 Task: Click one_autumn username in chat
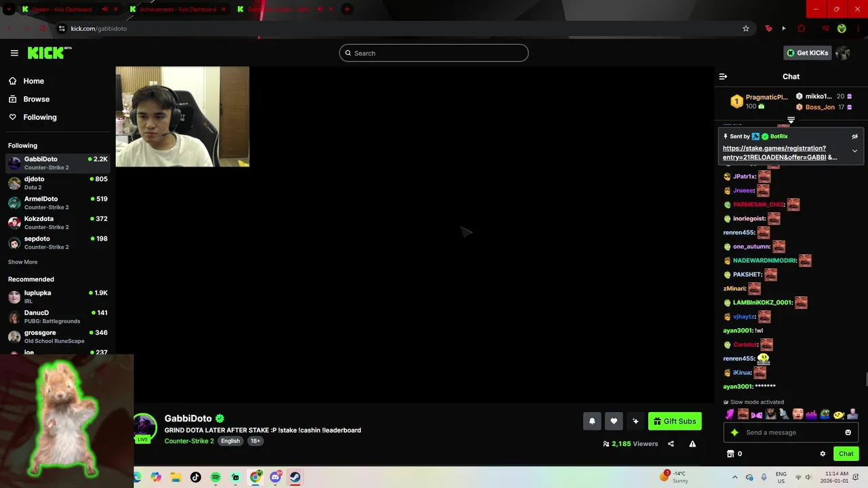751,247
